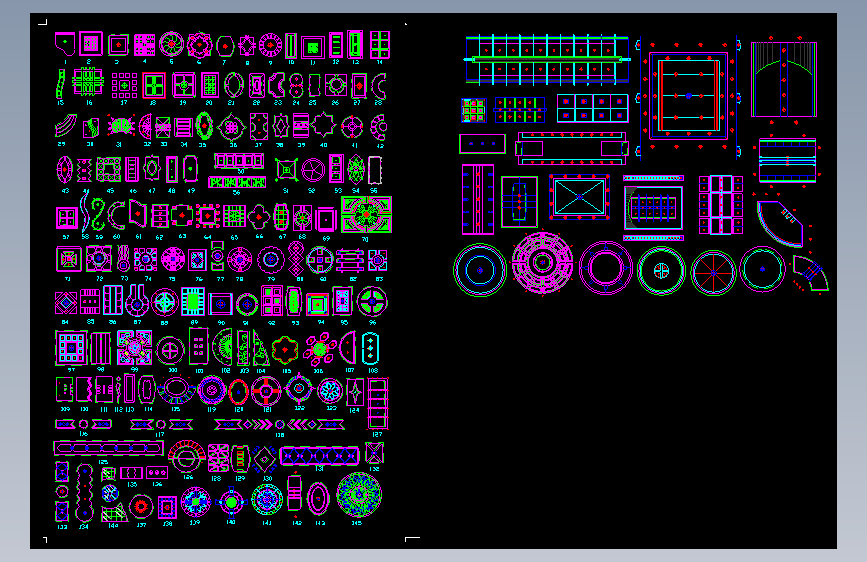This screenshot has height=562, width=867.
Task: Pick the red-bordered square symbol numbered 18
Action: click(154, 86)
